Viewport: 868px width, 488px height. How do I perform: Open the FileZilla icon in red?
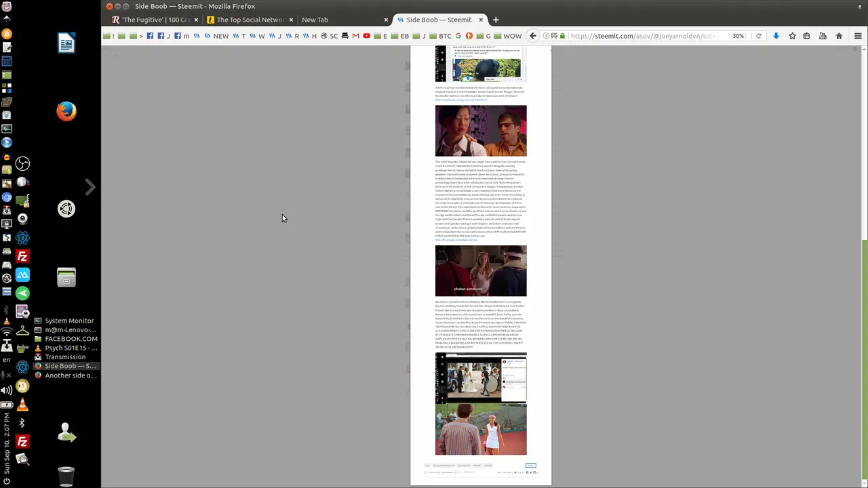pos(22,256)
